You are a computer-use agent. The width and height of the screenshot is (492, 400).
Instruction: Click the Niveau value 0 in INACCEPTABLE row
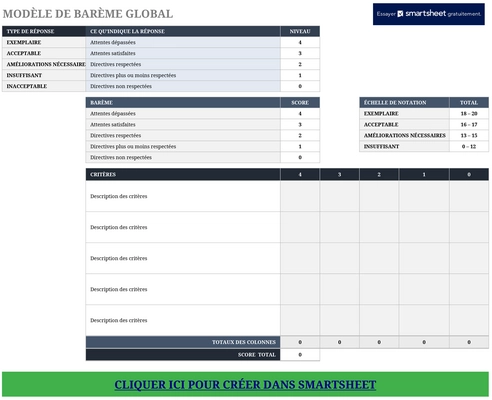[x=300, y=86]
